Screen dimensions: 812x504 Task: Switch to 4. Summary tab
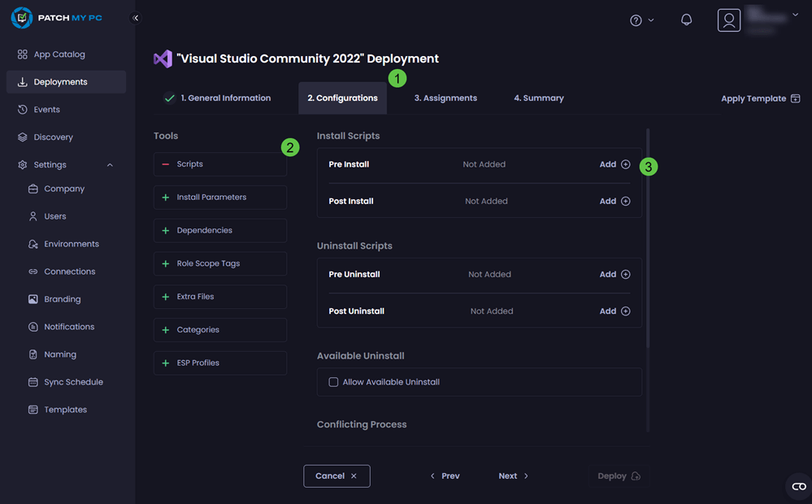[x=539, y=98]
